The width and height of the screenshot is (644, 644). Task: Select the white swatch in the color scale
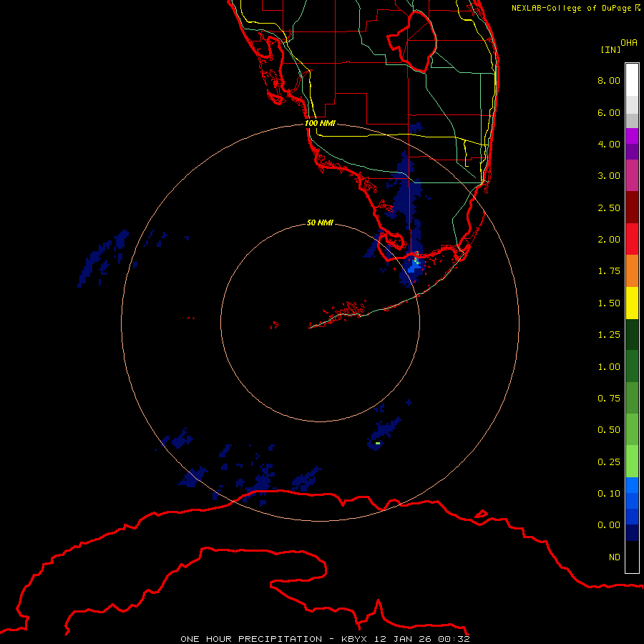tap(632, 80)
